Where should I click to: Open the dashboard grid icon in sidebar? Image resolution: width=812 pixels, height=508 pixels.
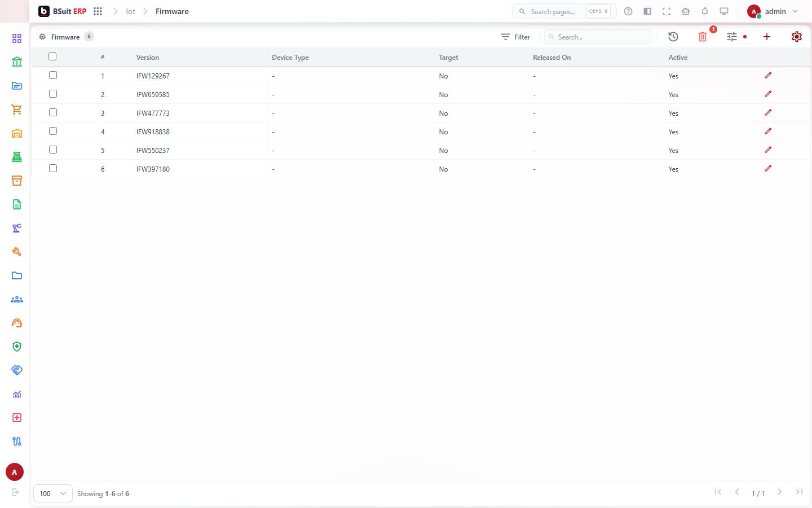17,38
